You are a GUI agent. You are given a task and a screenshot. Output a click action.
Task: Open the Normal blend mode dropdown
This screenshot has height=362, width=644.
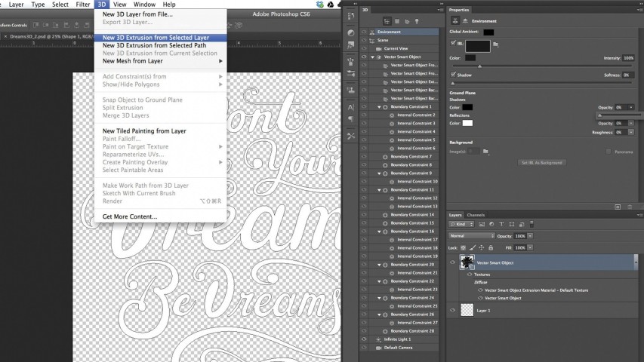[472, 236]
